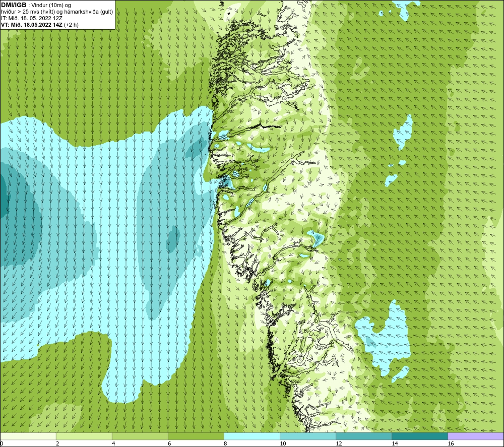This screenshot has height=447, width=504.
Task: Click the purple above-16 m/s legend swatch
Action: click(x=476, y=436)
